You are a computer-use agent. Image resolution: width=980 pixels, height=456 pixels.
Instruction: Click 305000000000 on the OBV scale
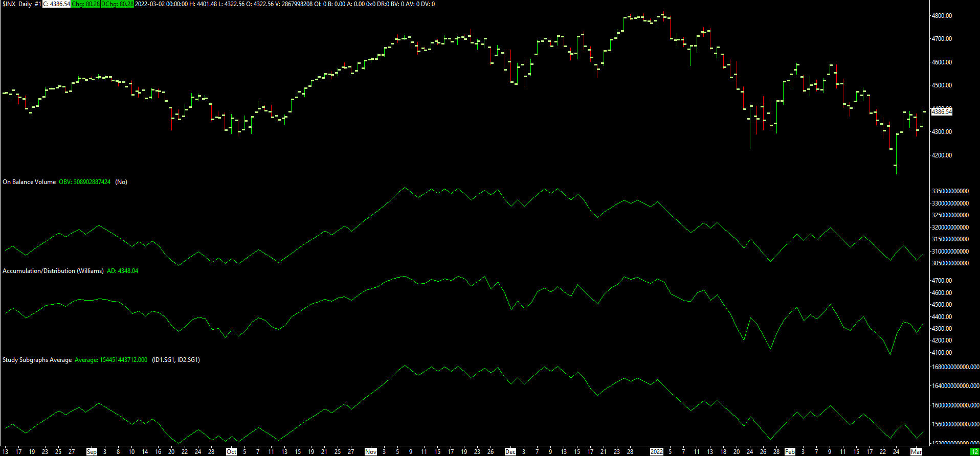[950, 263]
